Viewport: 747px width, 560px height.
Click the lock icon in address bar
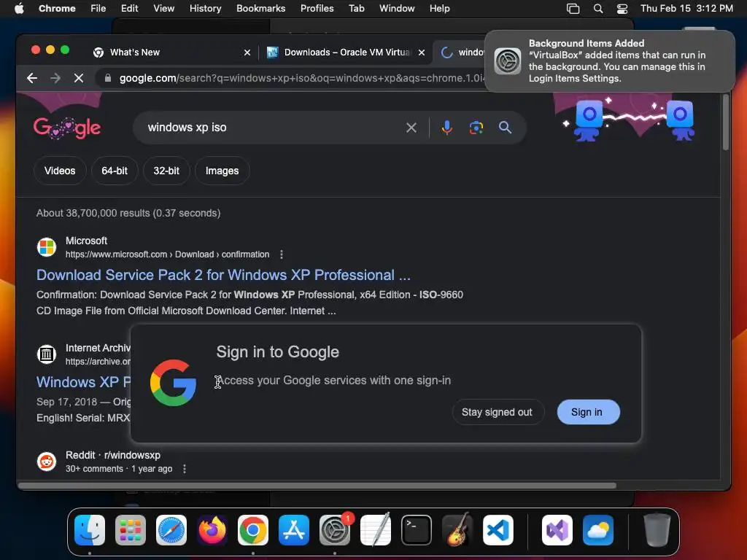tap(108, 78)
